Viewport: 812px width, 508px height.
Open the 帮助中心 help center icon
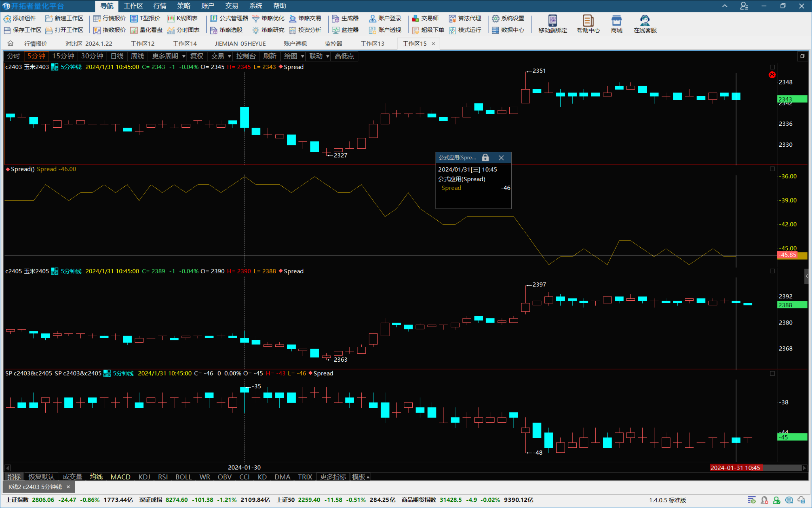(588, 21)
